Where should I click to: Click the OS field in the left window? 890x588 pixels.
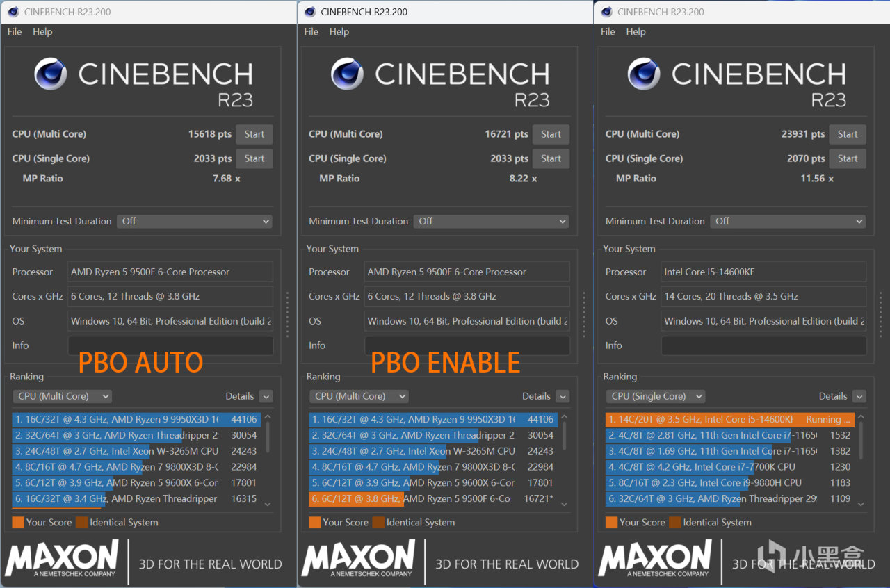pos(170,321)
